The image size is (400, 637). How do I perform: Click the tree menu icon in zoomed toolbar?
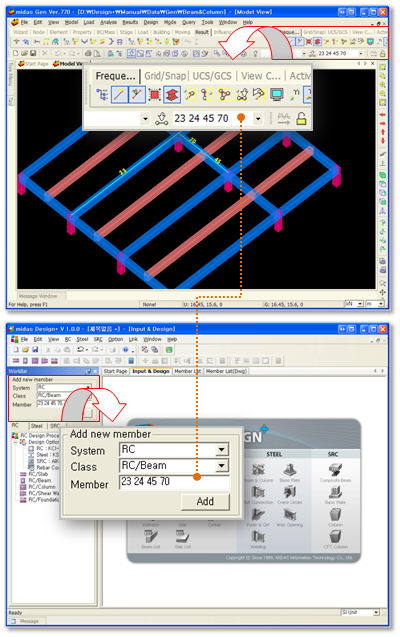[x=102, y=95]
